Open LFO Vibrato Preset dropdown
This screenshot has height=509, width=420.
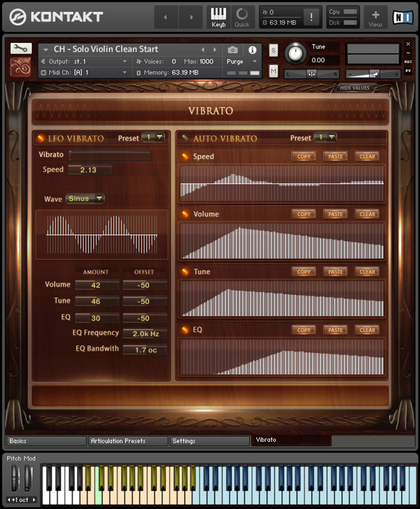[x=153, y=138]
